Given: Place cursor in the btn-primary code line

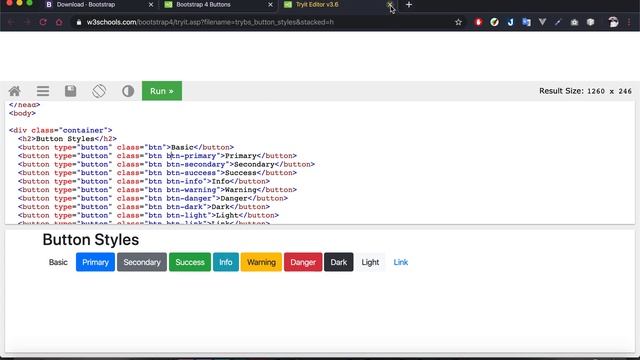Looking at the screenshot, I should point(158,156).
